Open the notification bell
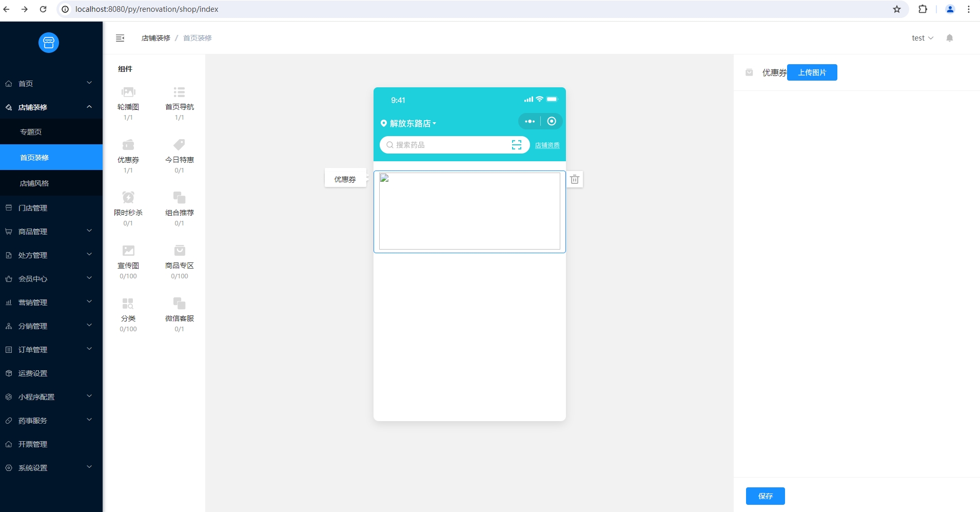The height and width of the screenshot is (512, 980). [950, 38]
